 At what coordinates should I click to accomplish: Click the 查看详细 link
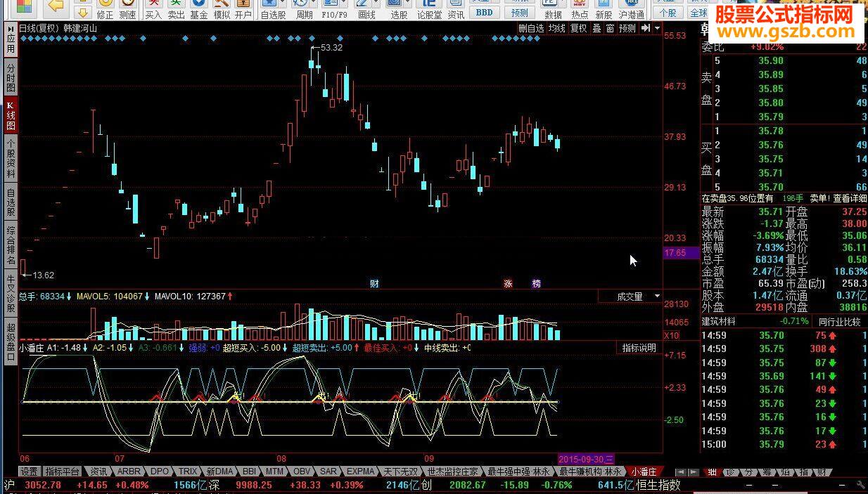point(849,199)
